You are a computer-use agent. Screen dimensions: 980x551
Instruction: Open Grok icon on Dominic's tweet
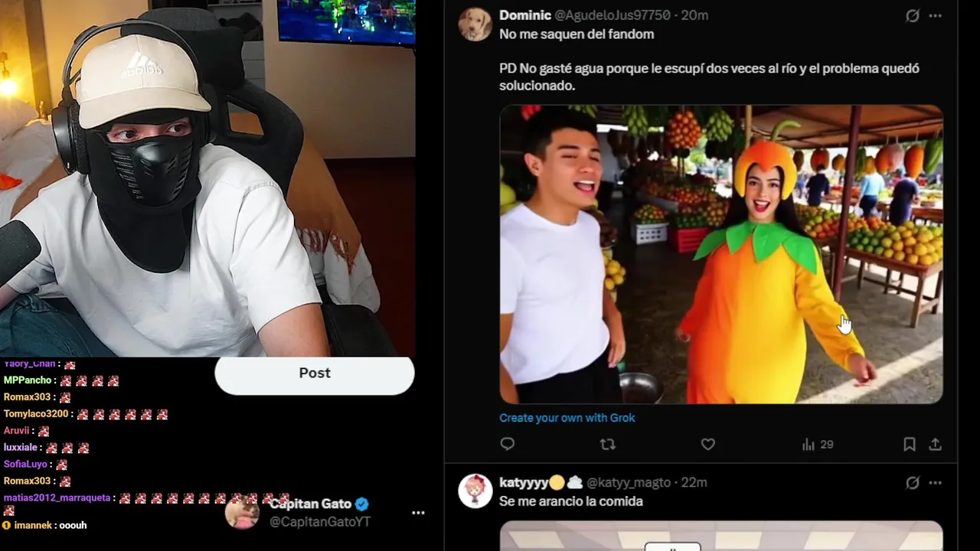(913, 15)
